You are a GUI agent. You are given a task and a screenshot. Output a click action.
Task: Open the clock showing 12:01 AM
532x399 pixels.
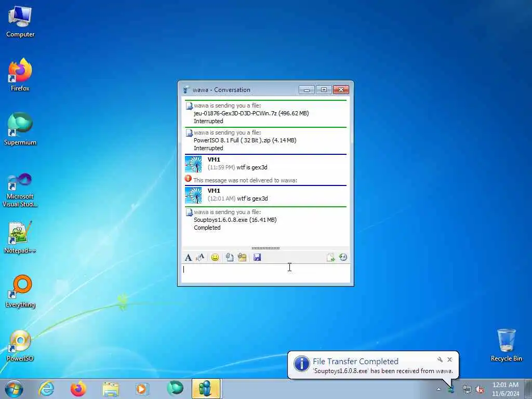(x=505, y=389)
